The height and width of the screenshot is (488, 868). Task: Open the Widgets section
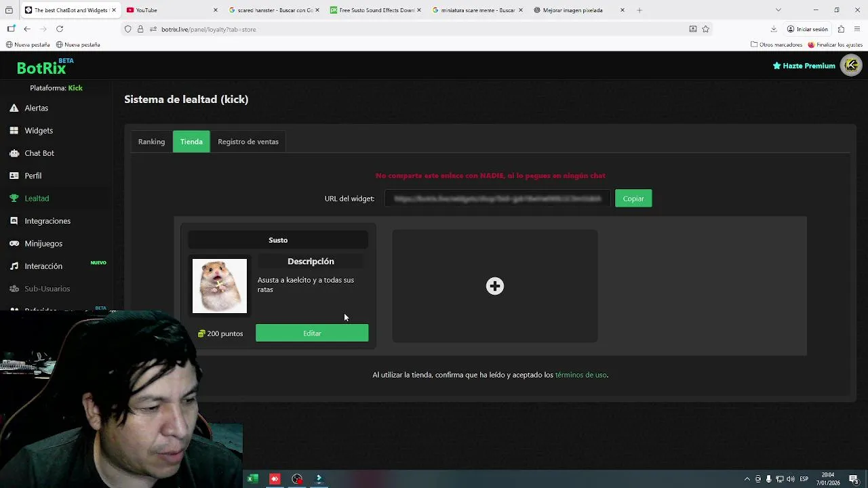(31, 130)
